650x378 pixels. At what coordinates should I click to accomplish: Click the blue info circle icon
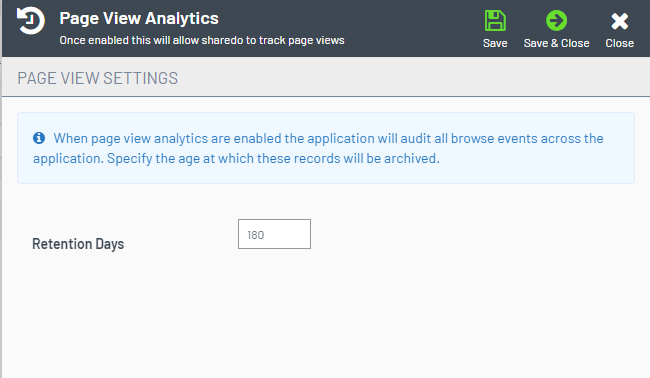point(39,138)
